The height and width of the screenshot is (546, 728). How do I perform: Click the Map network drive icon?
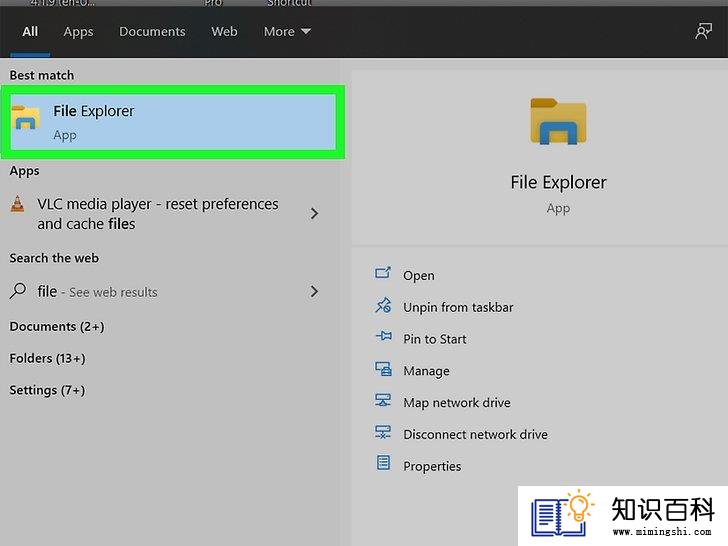(383, 400)
